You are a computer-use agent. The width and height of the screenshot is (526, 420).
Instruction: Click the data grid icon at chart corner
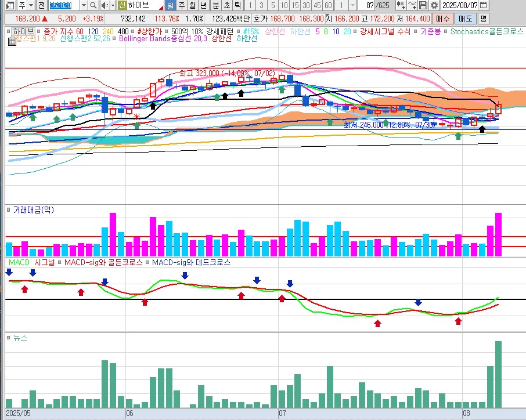pos(12,42)
